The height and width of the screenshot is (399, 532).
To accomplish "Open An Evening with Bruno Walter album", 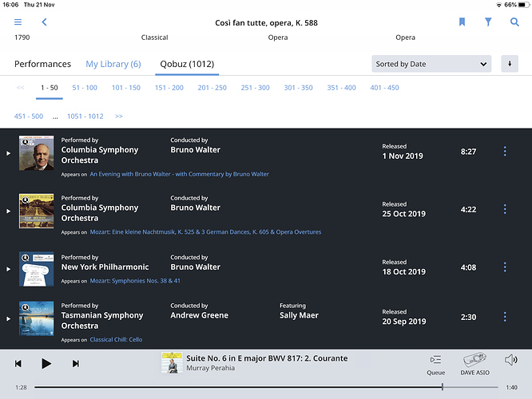I will [x=179, y=174].
